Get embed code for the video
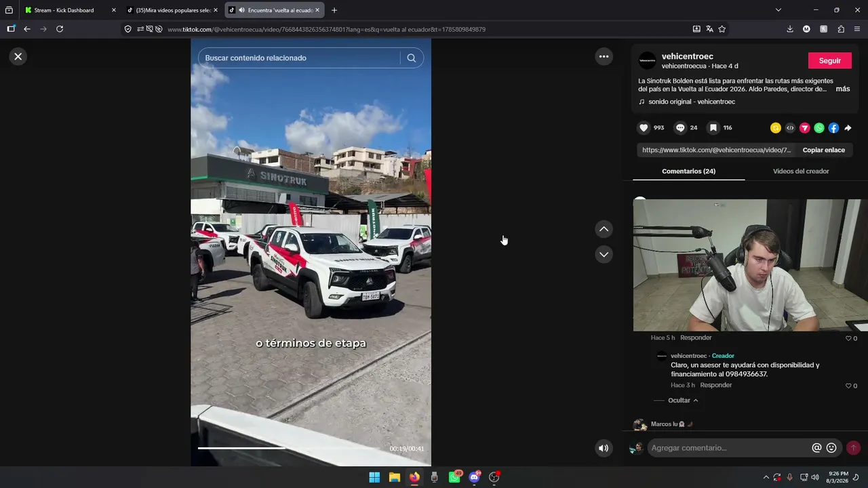Screen dimensions: 868x488 pos(790,128)
